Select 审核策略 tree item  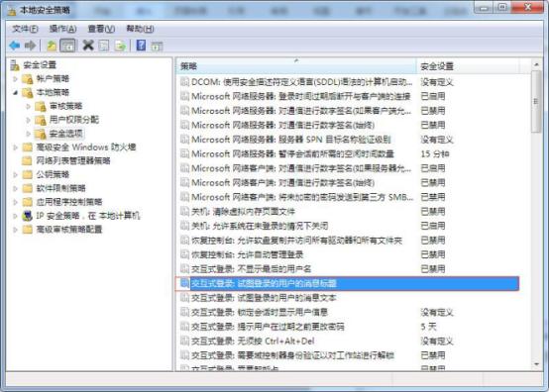pos(66,106)
